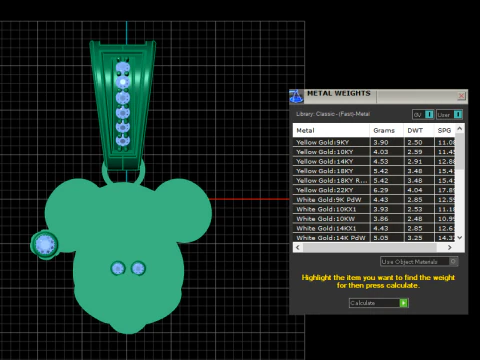The height and width of the screenshot is (360, 480).
Task: Sort by the Grams column header
Action: [x=386, y=130]
